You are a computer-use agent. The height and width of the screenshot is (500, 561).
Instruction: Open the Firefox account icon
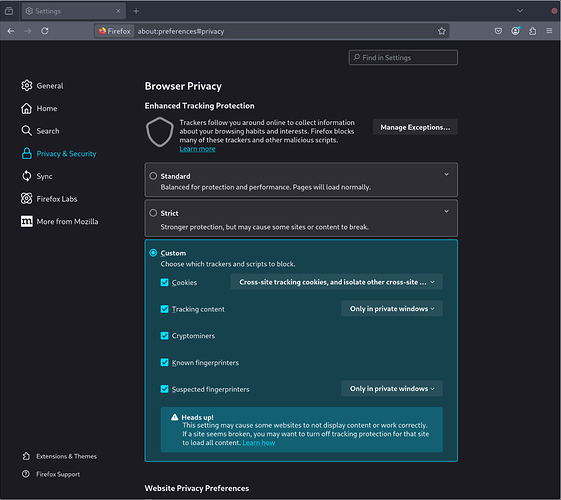[515, 31]
